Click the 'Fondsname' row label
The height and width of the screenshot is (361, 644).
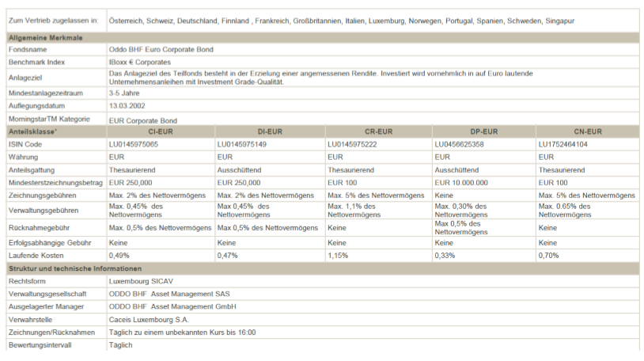[x=28, y=49]
